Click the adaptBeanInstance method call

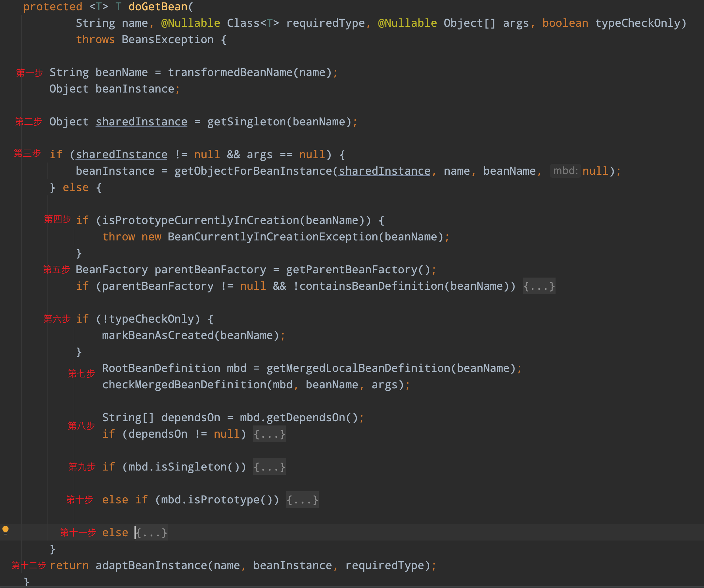[x=151, y=565]
